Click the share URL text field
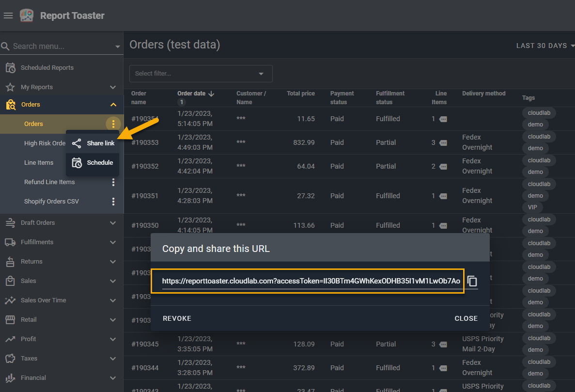Screen dimensions: 575x392 (310, 281)
